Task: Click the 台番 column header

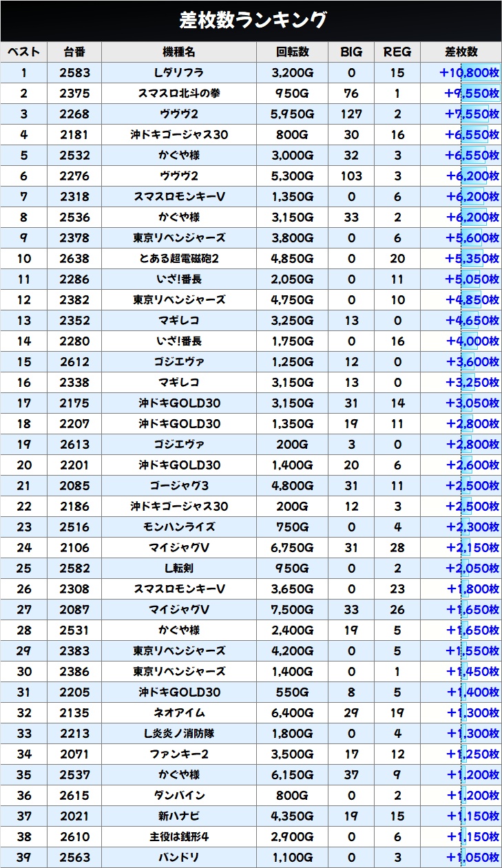Action: click(74, 52)
